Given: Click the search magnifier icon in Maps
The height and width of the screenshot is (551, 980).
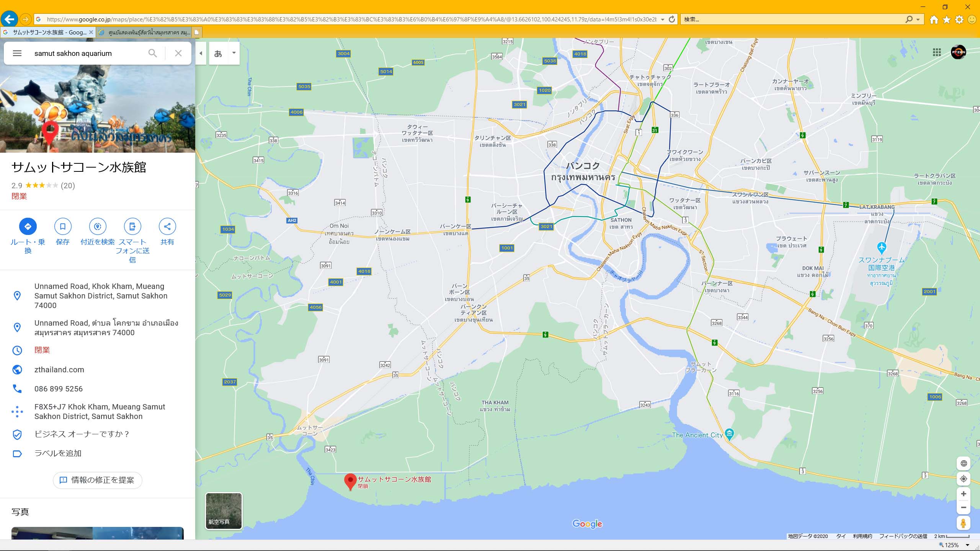Looking at the screenshot, I should point(152,53).
